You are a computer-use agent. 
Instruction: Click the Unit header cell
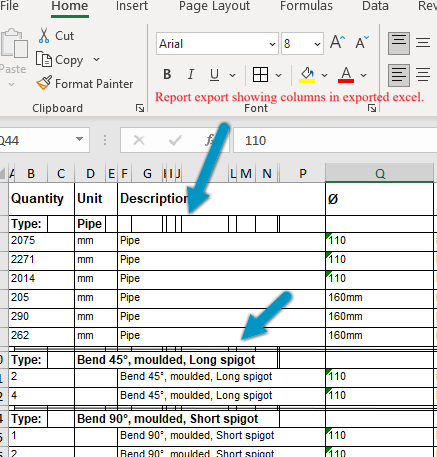click(96, 199)
